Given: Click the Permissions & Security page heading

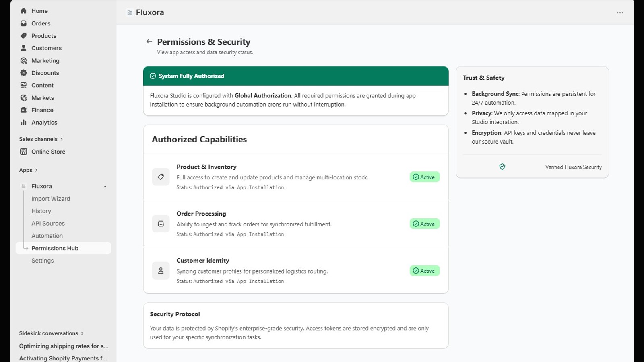Looking at the screenshot, I should [204, 42].
